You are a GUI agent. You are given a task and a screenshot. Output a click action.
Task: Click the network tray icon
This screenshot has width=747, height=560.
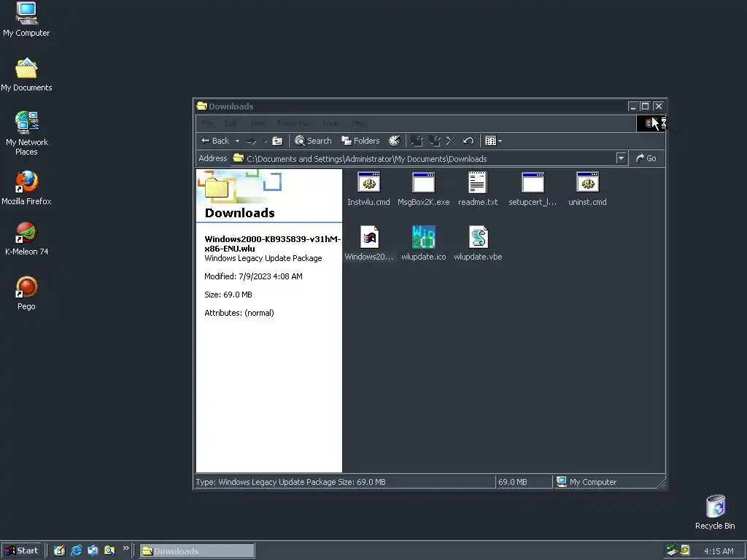[672, 551]
